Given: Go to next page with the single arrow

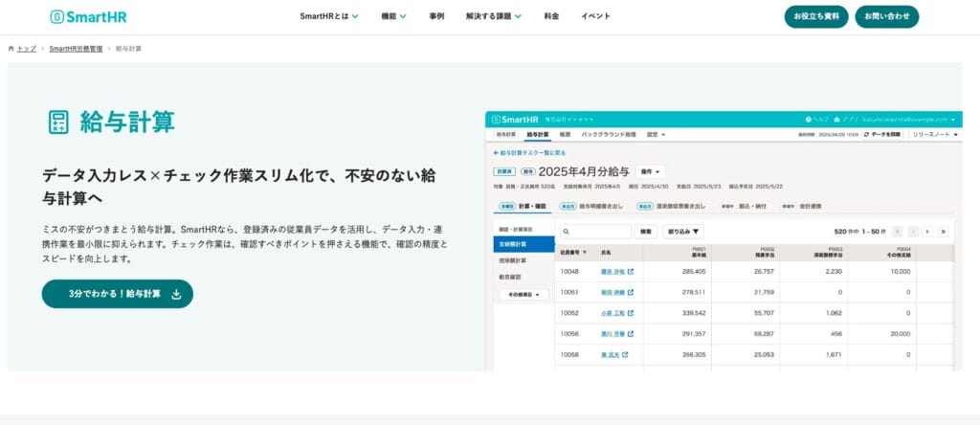Looking at the screenshot, I should click(x=927, y=232).
